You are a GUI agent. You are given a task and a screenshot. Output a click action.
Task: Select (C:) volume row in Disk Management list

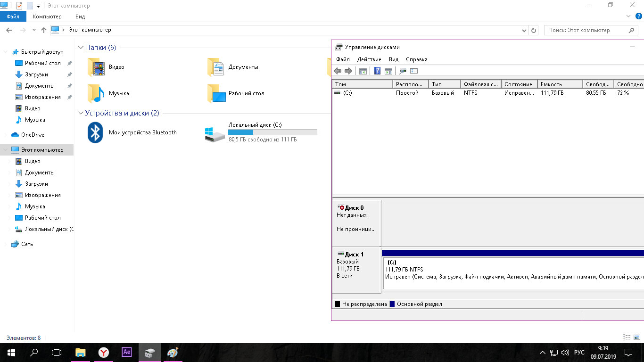488,93
